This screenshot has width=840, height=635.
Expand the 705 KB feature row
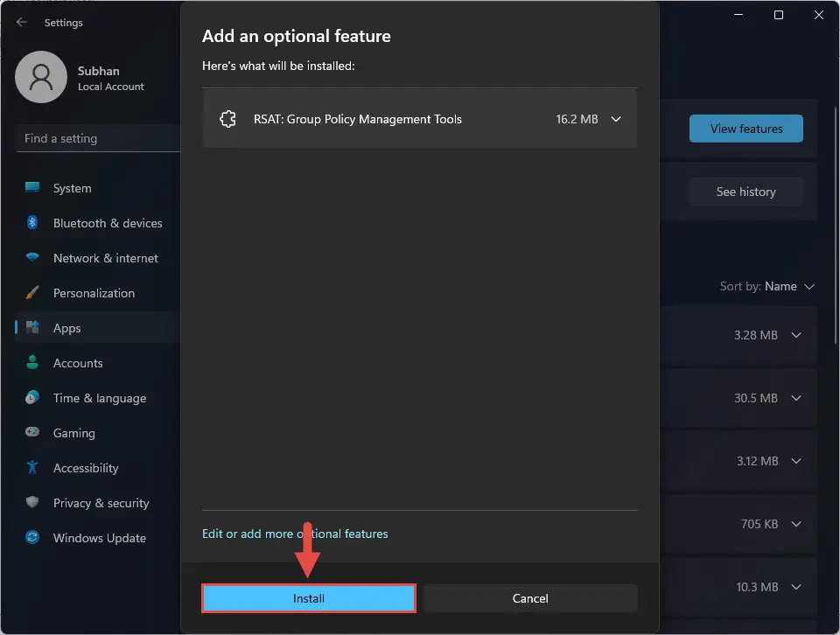coord(796,524)
